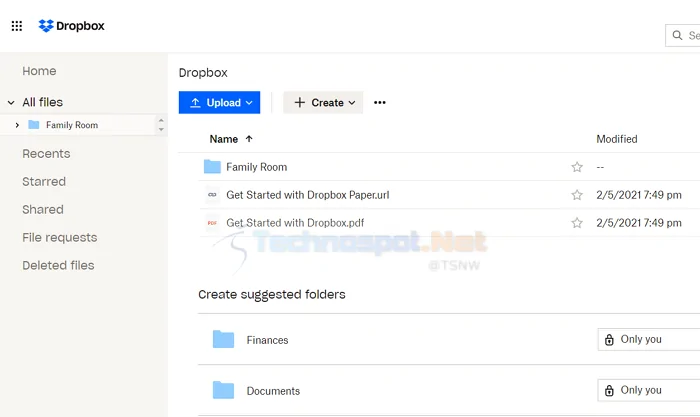The height and width of the screenshot is (417, 700).
Task: Click Paper.url modified date 2/5/2021 7:49 pm
Action: coord(639,195)
